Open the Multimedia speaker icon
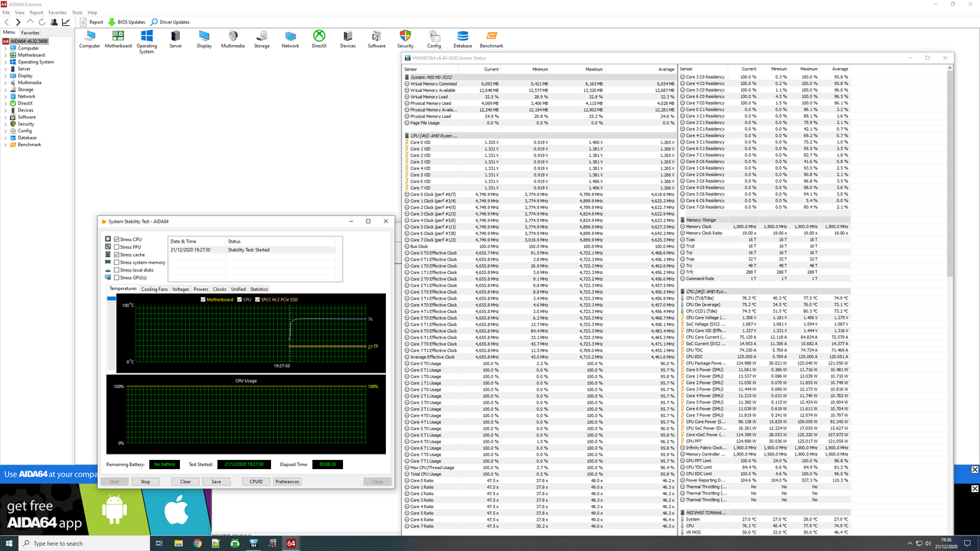Screen dimensions: 980x551 [233, 39]
